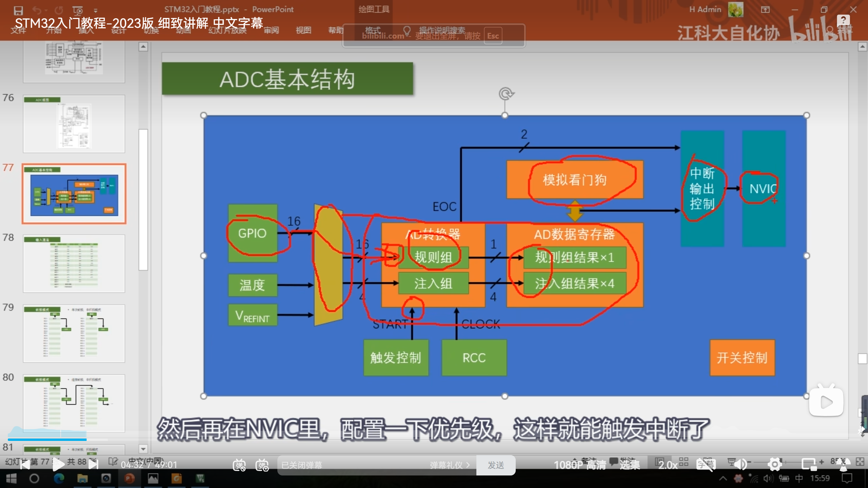Select the 注入组 block
Viewport: 868px width, 488px height.
pyautogui.click(x=433, y=283)
